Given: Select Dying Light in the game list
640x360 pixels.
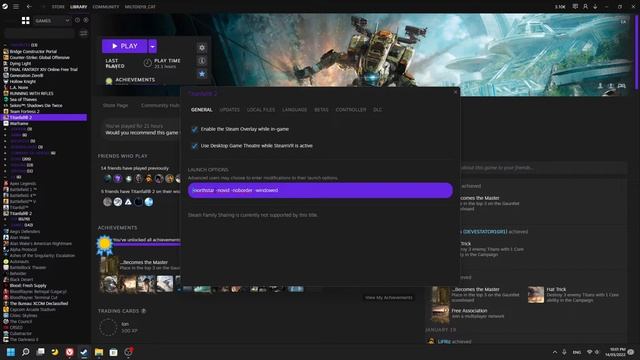Looking at the screenshot, I should 20,64.
